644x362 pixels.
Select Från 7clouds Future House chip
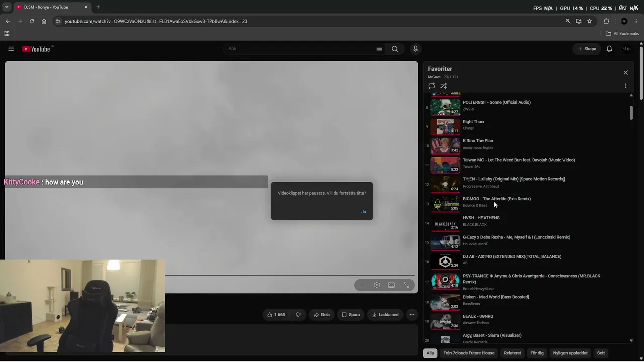(469, 353)
